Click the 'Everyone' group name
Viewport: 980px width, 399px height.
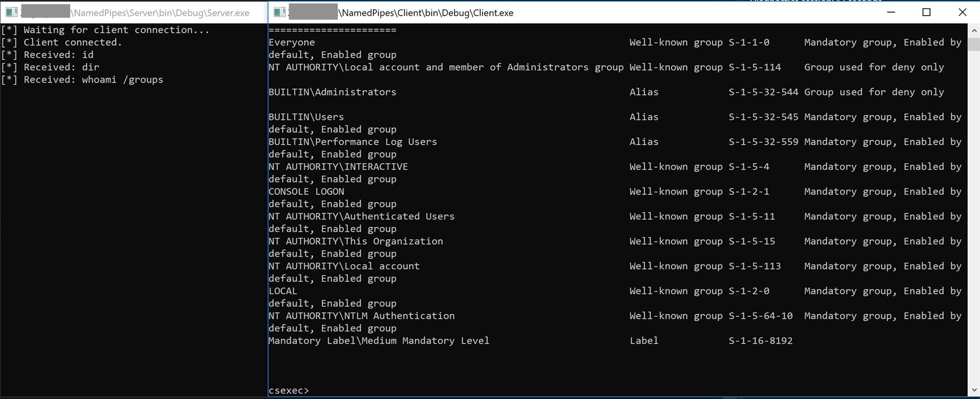[291, 42]
